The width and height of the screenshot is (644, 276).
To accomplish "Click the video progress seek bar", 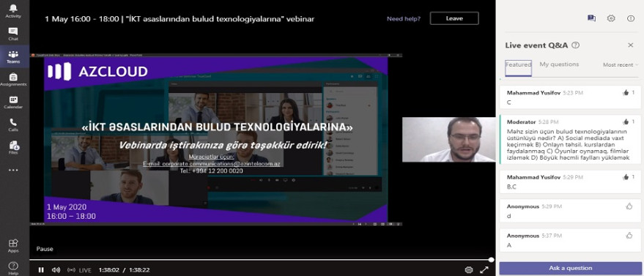I will pos(262,260).
